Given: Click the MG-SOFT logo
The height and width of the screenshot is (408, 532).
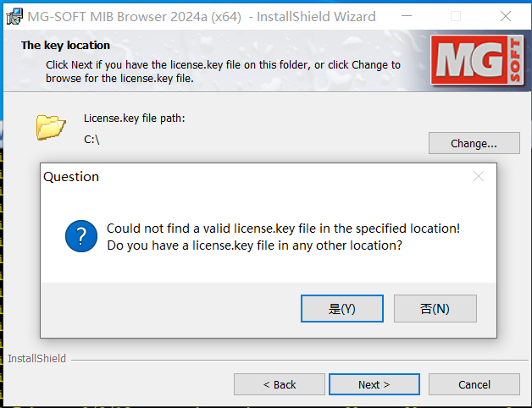Looking at the screenshot, I should click(x=477, y=60).
